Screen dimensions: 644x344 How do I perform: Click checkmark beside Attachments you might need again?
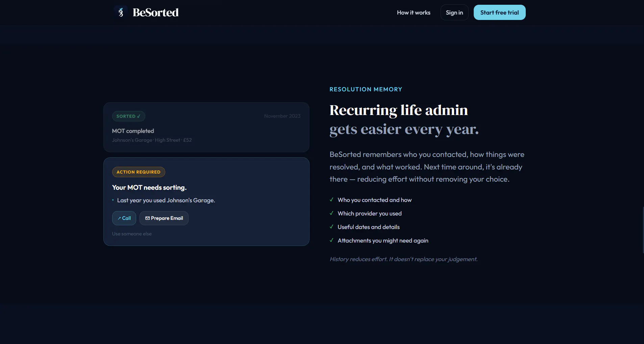click(331, 240)
